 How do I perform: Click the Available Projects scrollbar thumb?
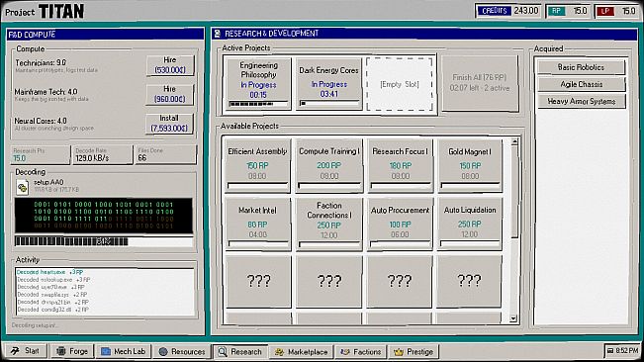514,192
